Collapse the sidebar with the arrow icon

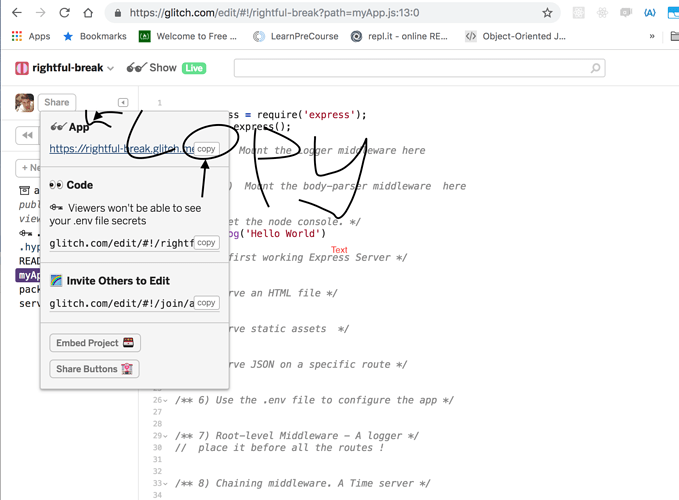point(123,103)
